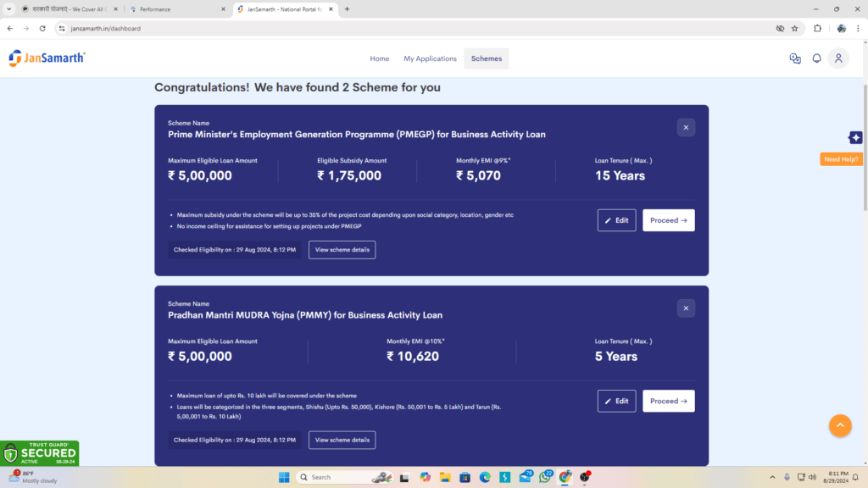The image size is (868, 488).
Task: Click the PMEGP Maximum Eligible Loan ₹ 5,00,000
Action: pyautogui.click(x=200, y=175)
